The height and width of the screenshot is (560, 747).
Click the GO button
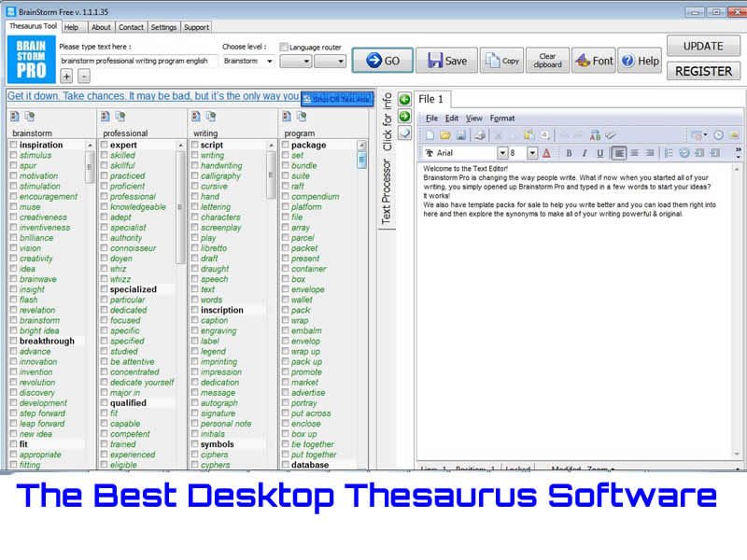click(x=383, y=61)
